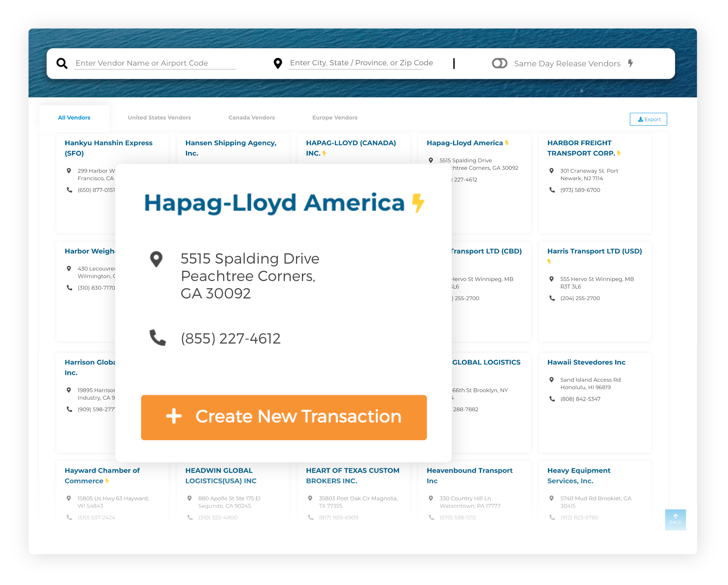Click the Create New Transaction button
The width and height of the screenshot is (728, 585).
coord(283,417)
